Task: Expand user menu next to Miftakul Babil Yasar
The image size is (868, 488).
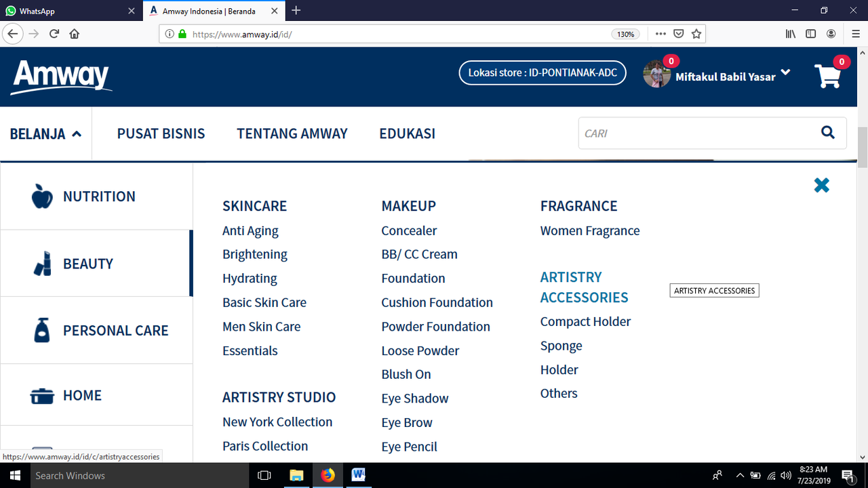Action: [785, 73]
